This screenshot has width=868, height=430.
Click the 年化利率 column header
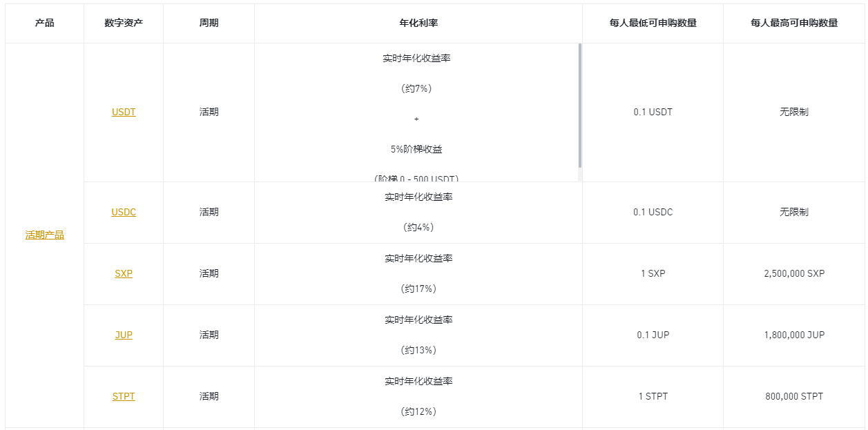tap(418, 23)
